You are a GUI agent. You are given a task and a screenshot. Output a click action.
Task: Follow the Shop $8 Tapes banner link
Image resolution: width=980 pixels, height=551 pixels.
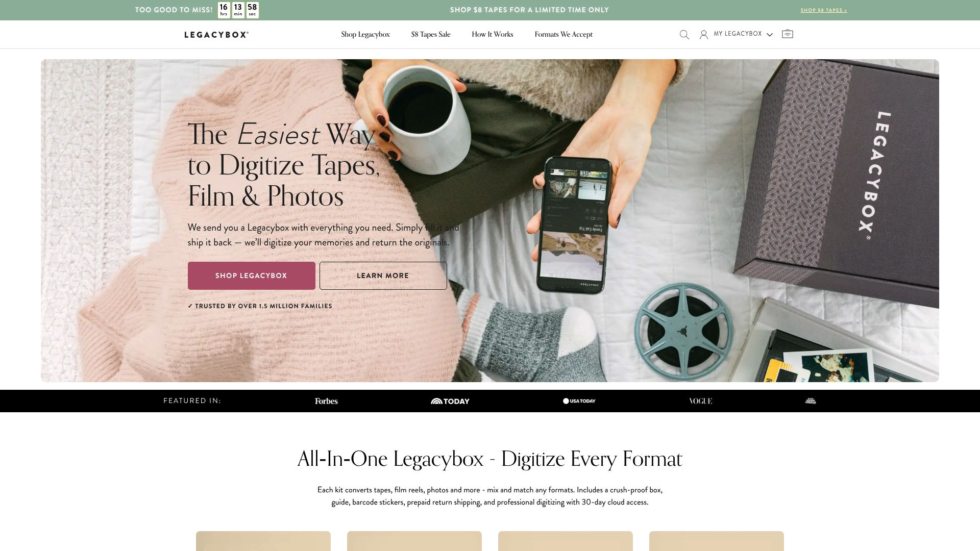824,10
